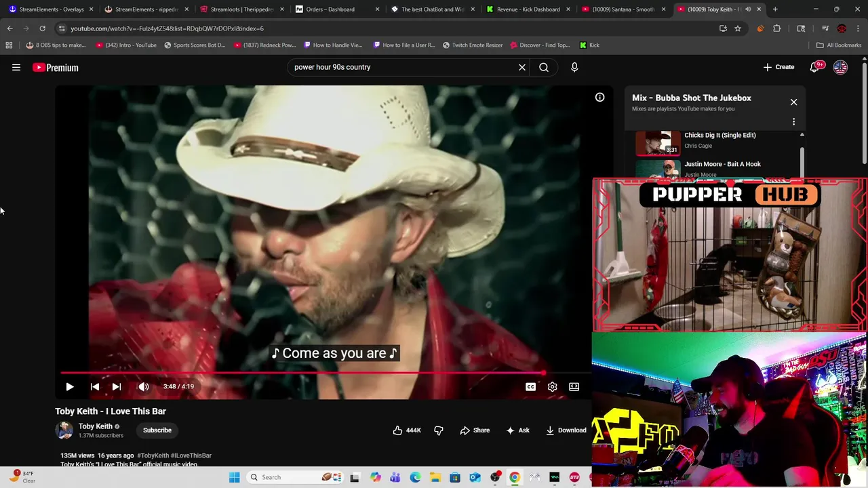Reload the current page
This screenshot has width=868, height=488.
click(x=42, y=28)
